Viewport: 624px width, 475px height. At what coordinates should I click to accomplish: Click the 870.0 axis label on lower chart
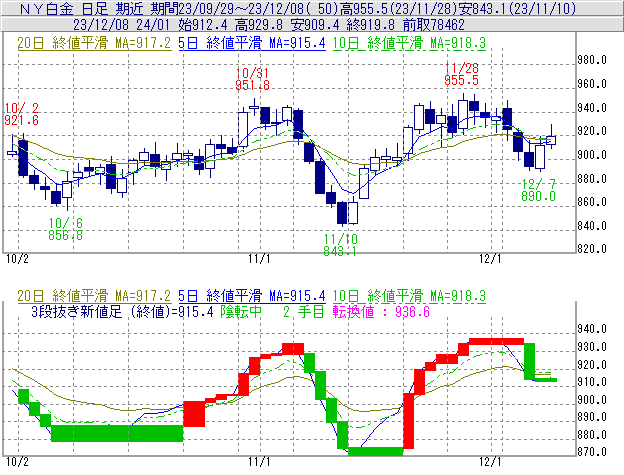tap(592, 452)
